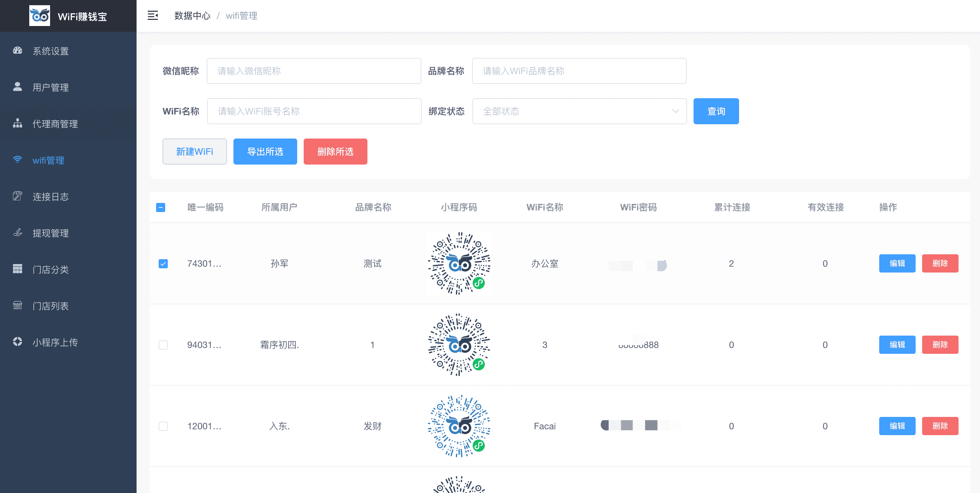Click 删除 for the 办公室 row

coord(940,263)
